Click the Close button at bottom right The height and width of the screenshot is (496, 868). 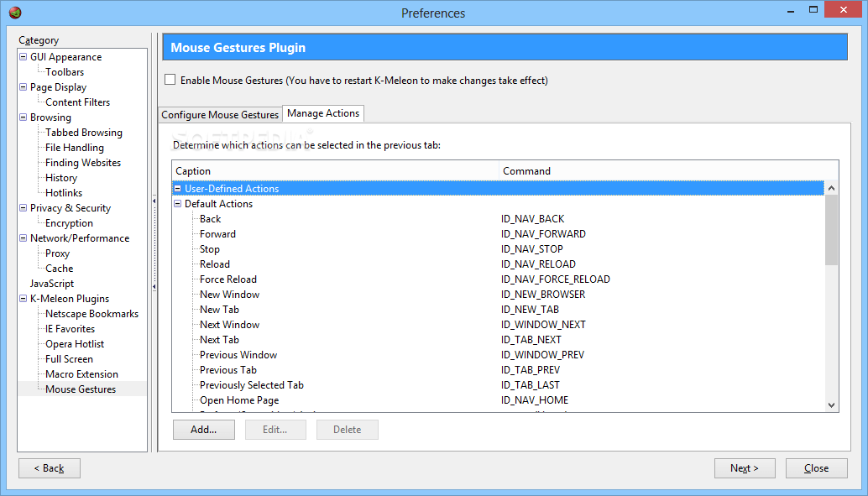pos(816,468)
